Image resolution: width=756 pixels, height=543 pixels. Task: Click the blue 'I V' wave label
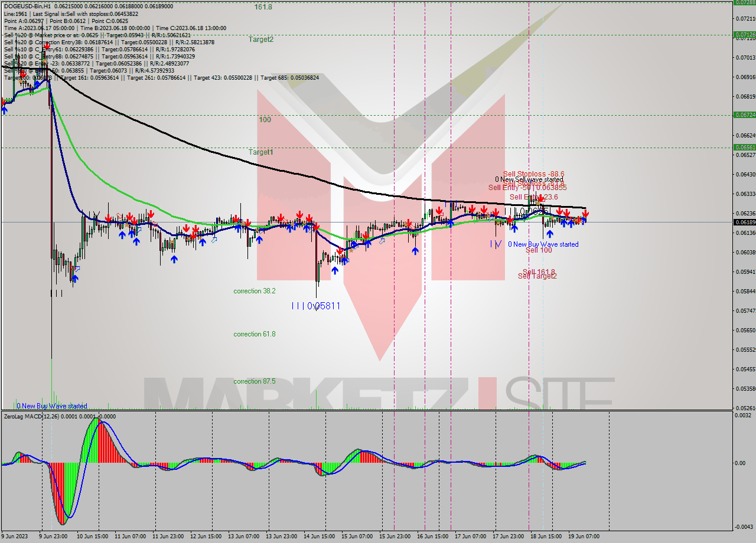[x=496, y=244]
